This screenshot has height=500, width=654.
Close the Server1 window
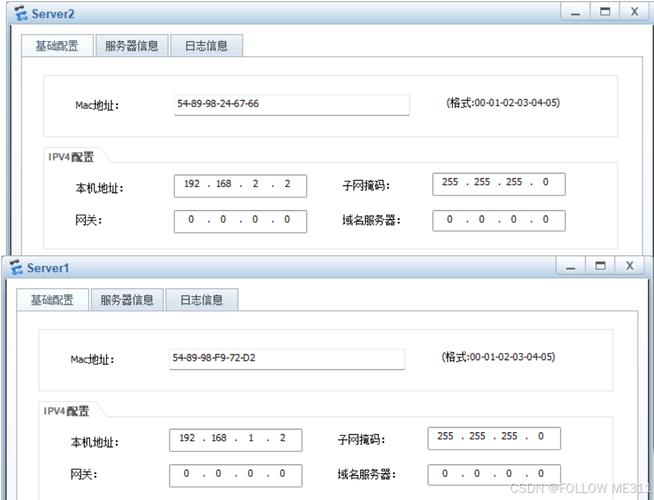click(x=630, y=266)
